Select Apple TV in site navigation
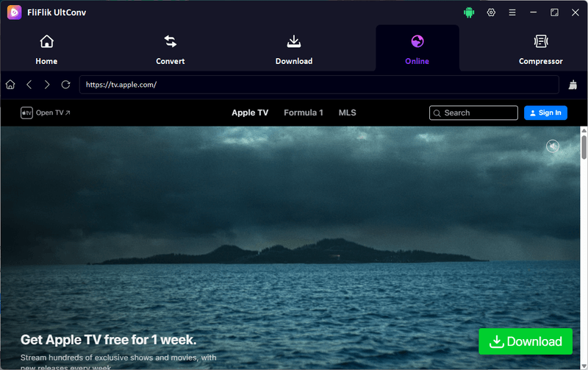This screenshot has height=370, width=588. tap(250, 113)
